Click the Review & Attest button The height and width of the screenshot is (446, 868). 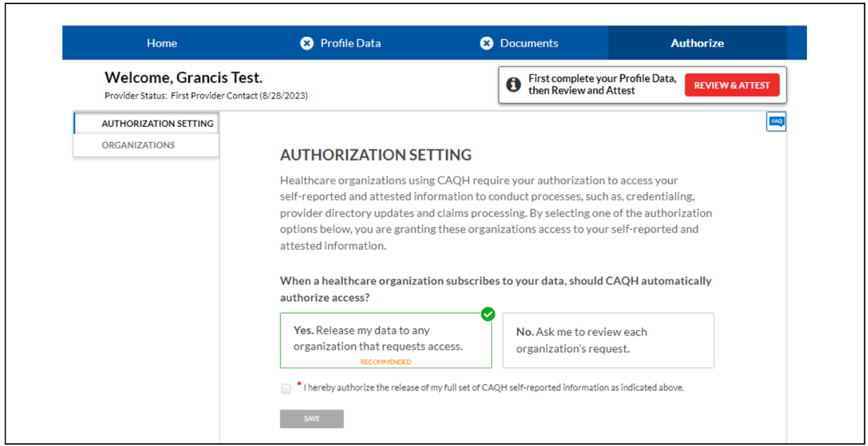(732, 85)
